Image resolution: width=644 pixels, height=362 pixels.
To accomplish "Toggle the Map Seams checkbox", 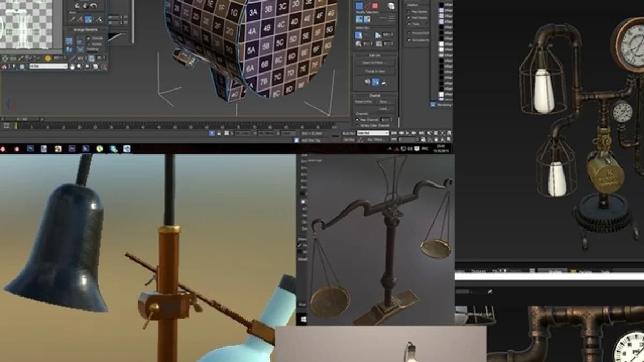I will point(409,11).
